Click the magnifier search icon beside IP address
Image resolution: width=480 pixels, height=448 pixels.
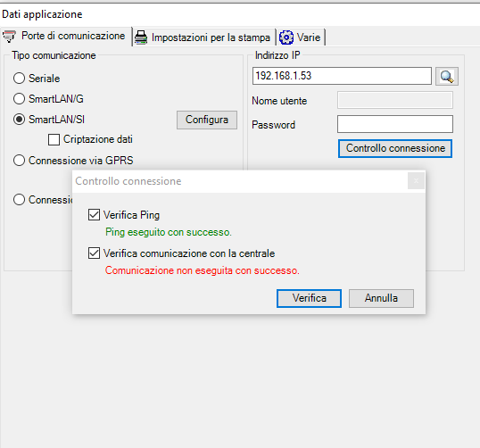click(x=447, y=76)
